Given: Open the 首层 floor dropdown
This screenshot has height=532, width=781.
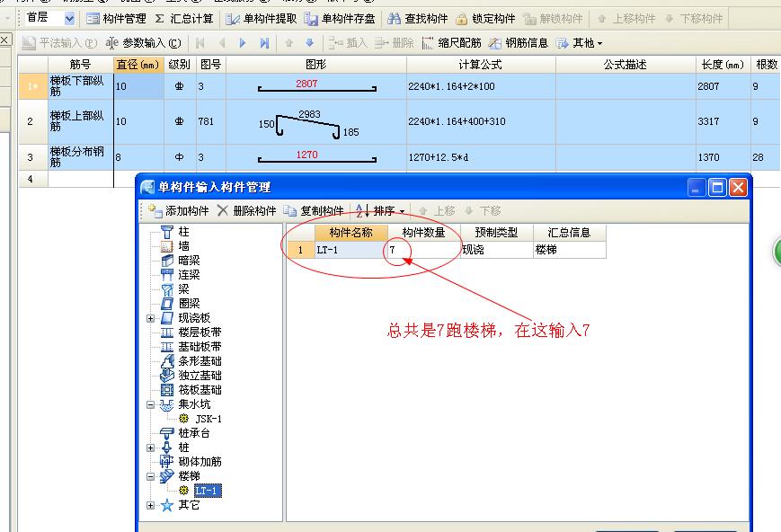Looking at the screenshot, I should (69, 19).
